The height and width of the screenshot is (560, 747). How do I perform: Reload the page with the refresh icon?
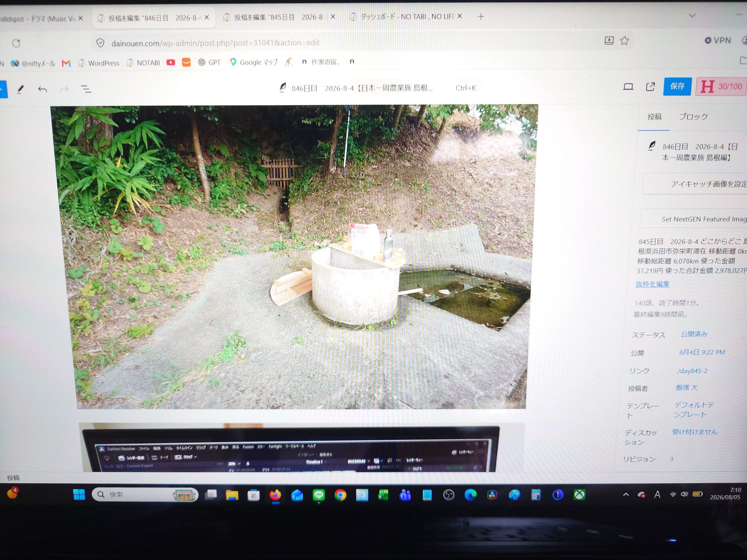click(x=16, y=43)
